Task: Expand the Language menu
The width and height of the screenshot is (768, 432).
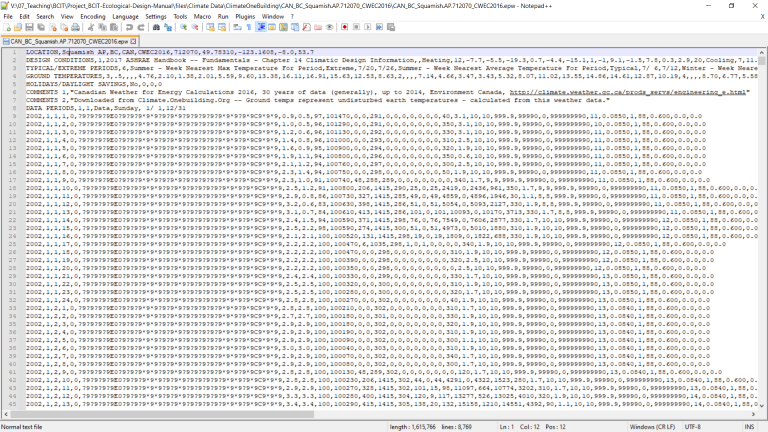Action: click(x=125, y=17)
